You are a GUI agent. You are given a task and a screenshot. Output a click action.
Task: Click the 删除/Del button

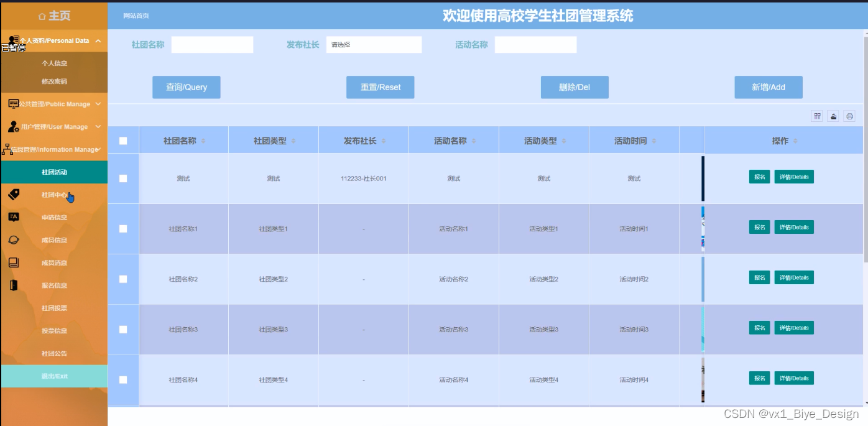tap(575, 87)
